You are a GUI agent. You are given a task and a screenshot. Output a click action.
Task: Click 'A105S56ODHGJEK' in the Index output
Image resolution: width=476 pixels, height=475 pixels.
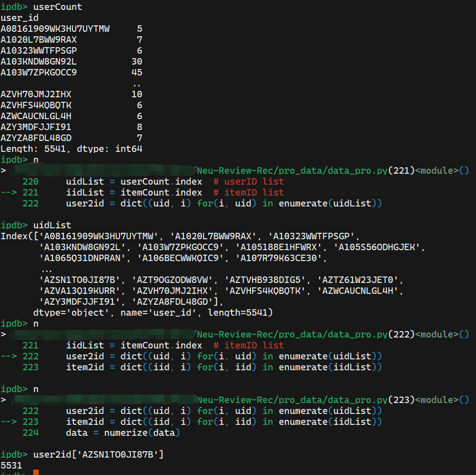tap(377, 247)
